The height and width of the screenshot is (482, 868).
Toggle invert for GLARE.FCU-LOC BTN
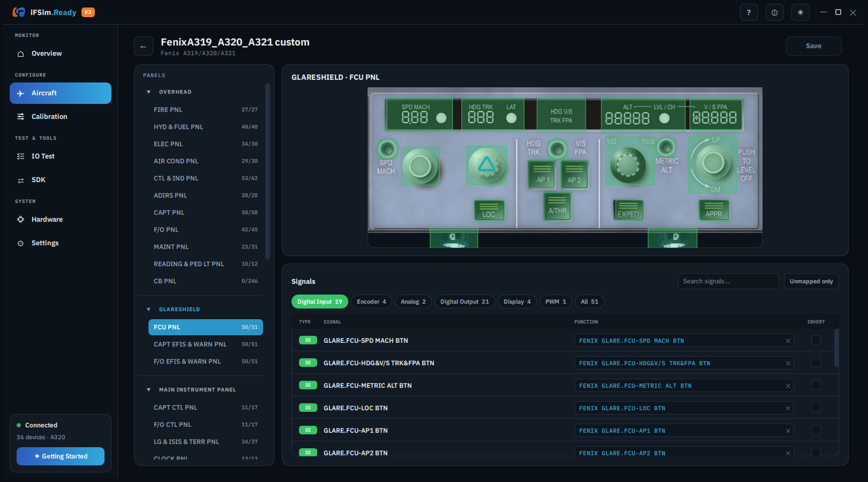pos(815,408)
